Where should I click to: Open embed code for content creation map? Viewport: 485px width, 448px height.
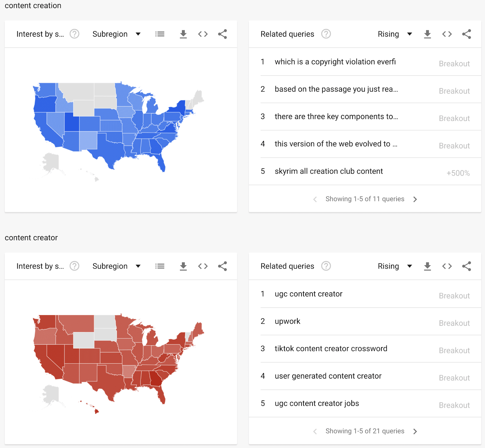(x=203, y=34)
